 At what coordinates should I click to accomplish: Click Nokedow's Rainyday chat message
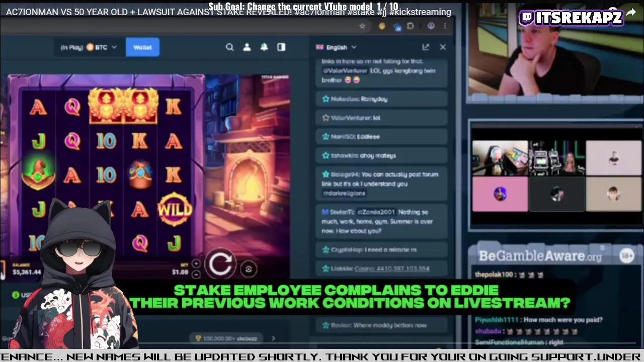(x=381, y=99)
